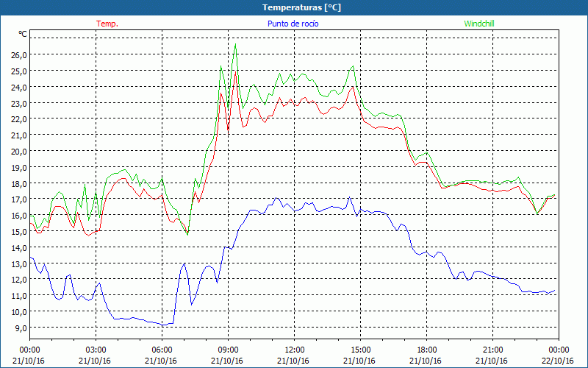Click the 26,0 y-axis value
Screen dimensions: 588x368
pyautogui.click(x=19, y=54)
